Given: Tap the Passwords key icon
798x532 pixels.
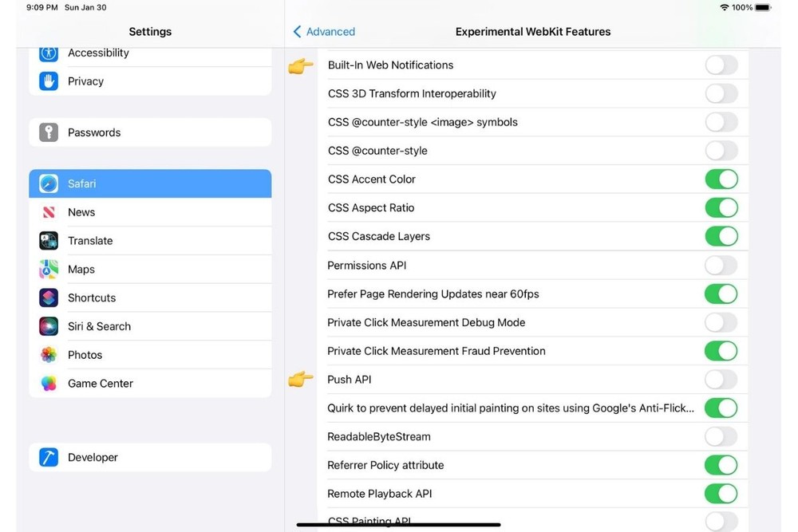Looking at the screenshot, I should (49, 132).
